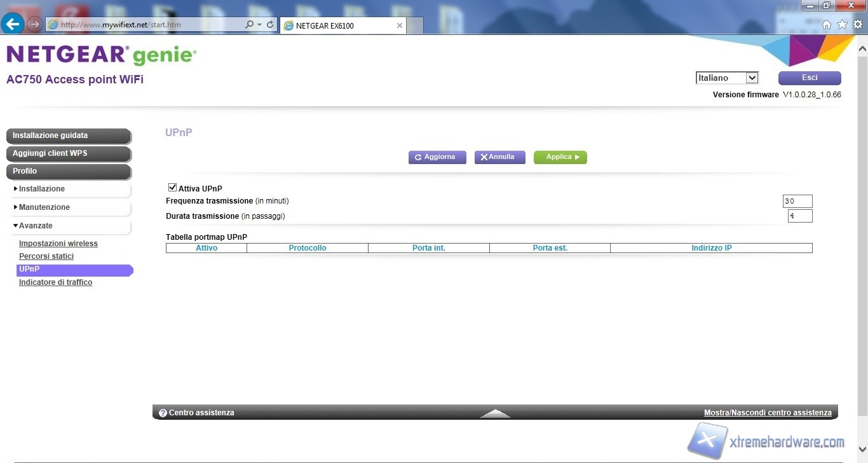Screen dimensions: 868x463
Task: Click the up-arrow on the help center bar
Action: 495,413
